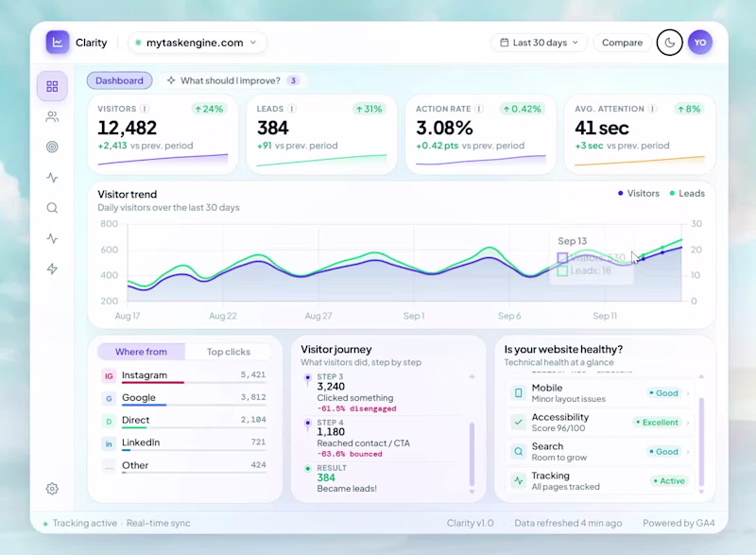Click the Other source ellipsis icon
The image size is (756, 555).
[109, 467]
